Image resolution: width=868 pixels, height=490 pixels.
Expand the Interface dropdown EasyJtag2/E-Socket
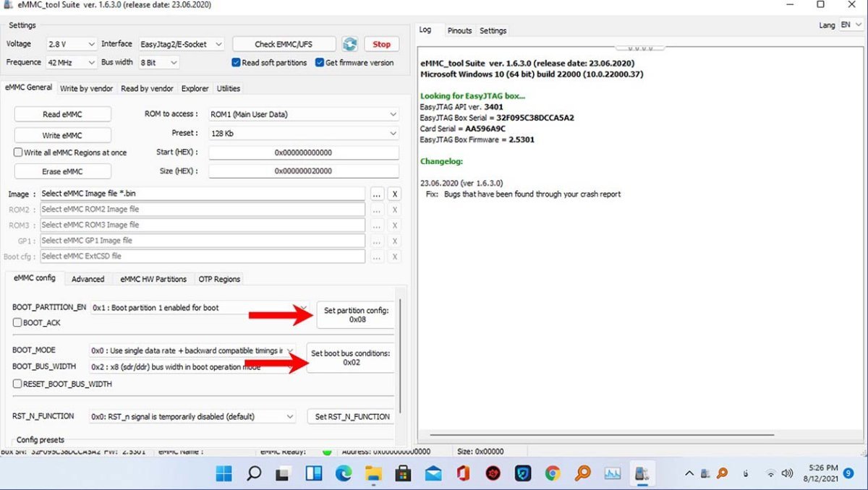tap(182, 44)
